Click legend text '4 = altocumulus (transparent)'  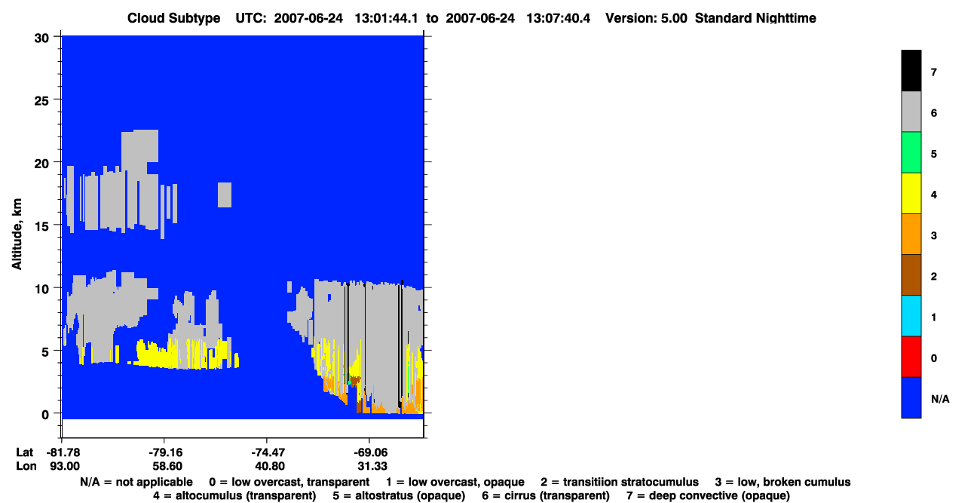[234, 495]
